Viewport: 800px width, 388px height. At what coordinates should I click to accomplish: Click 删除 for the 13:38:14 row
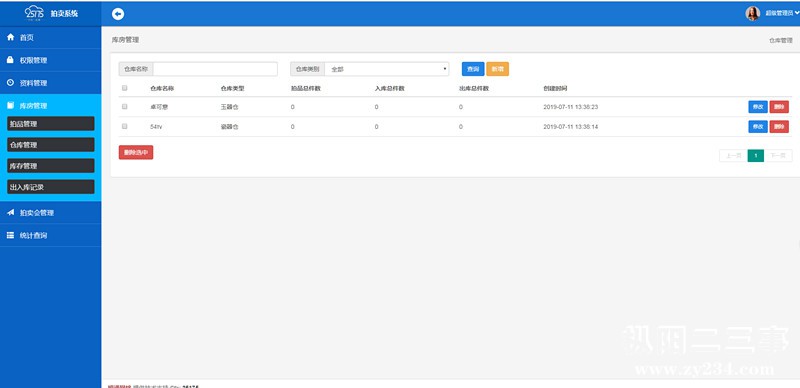(x=779, y=127)
